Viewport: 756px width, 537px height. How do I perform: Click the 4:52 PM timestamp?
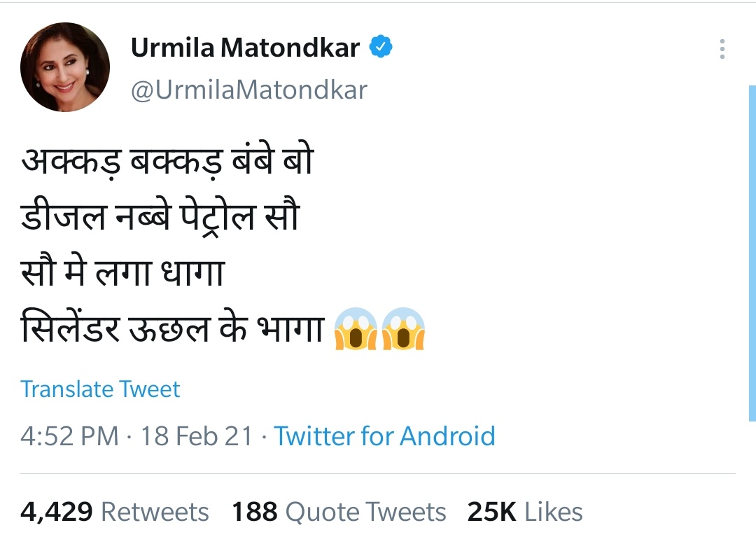[x=69, y=435]
